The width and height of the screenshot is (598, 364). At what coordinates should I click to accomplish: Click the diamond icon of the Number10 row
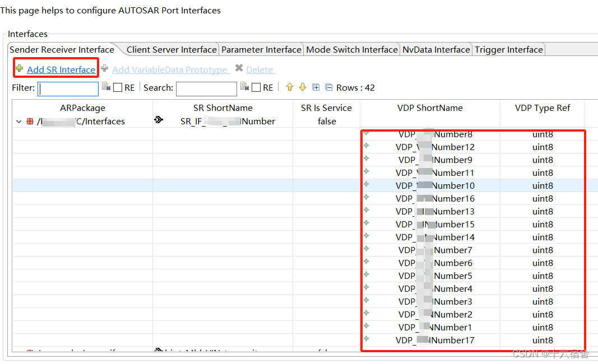(367, 184)
